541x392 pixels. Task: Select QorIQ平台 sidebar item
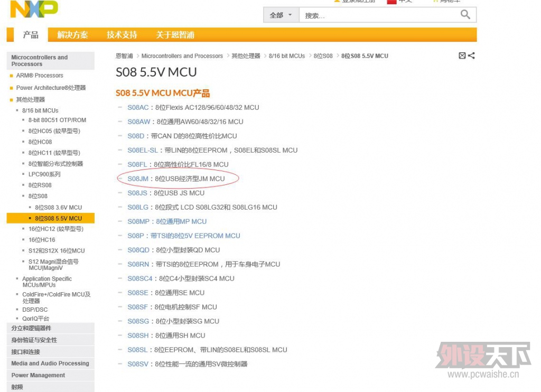point(35,319)
